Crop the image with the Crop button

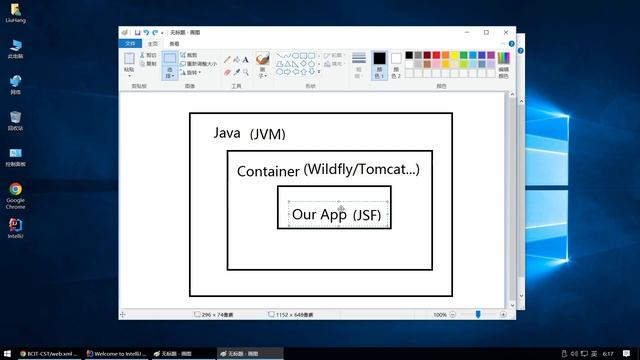coord(189,55)
